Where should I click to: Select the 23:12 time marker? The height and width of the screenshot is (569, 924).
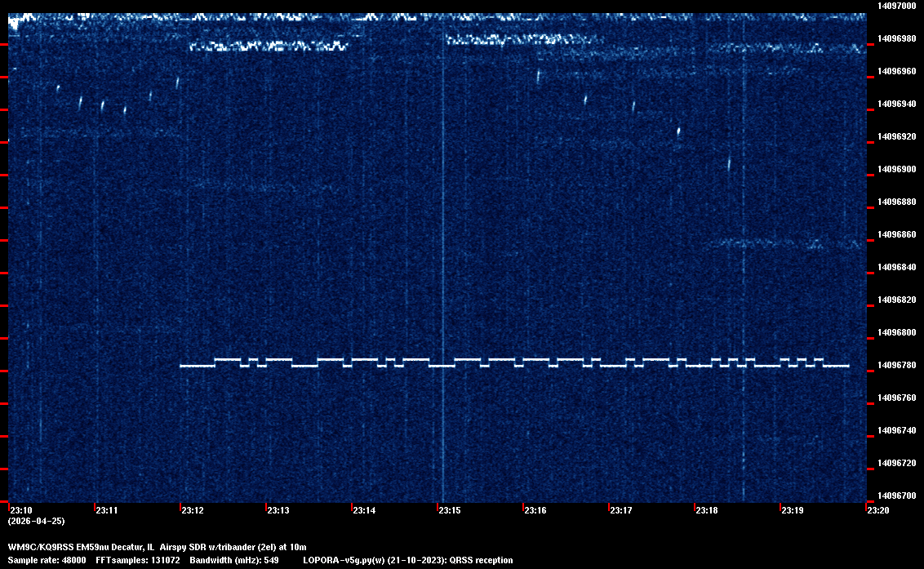pyautogui.click(x=192, y=511)
